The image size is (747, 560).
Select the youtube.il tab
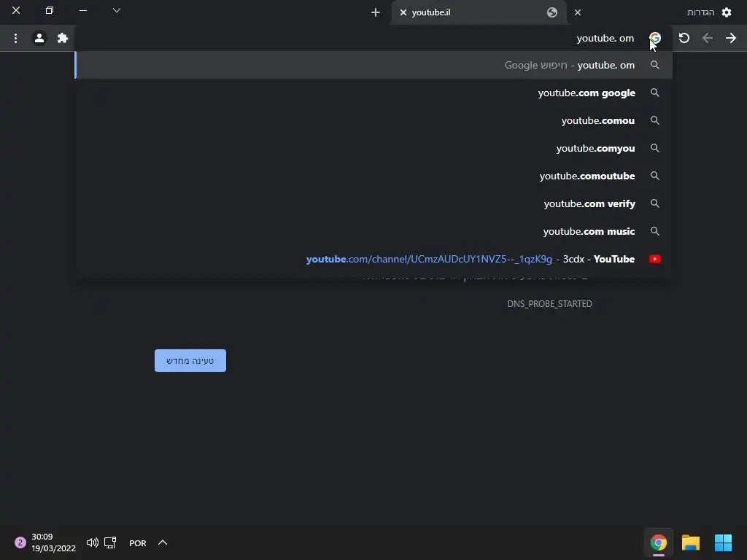coord(479,12)
